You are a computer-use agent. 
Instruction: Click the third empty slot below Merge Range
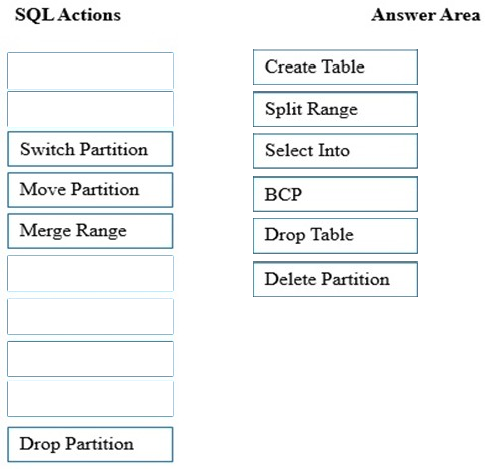(x=90, y=359)
